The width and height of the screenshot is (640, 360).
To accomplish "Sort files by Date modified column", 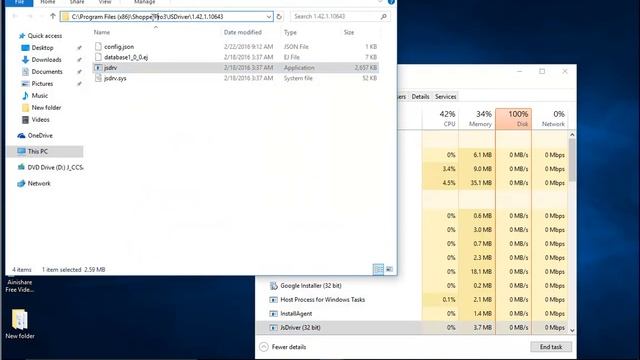I will (242, 32).
